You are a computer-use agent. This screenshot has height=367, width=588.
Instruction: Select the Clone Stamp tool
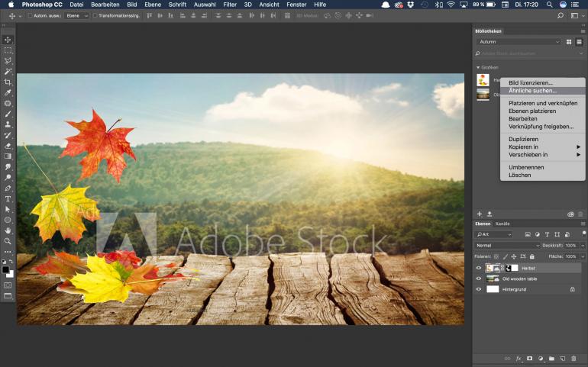click(x=8, y=124)
